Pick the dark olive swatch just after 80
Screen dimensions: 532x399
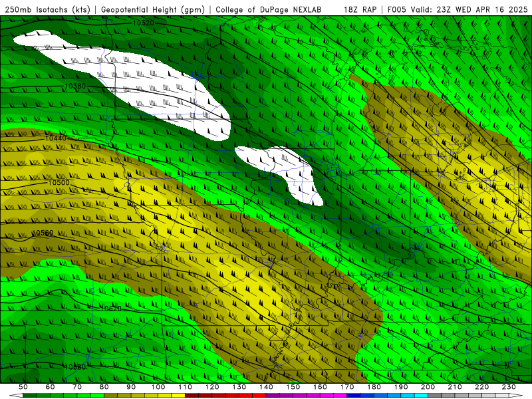coord(110,395)
